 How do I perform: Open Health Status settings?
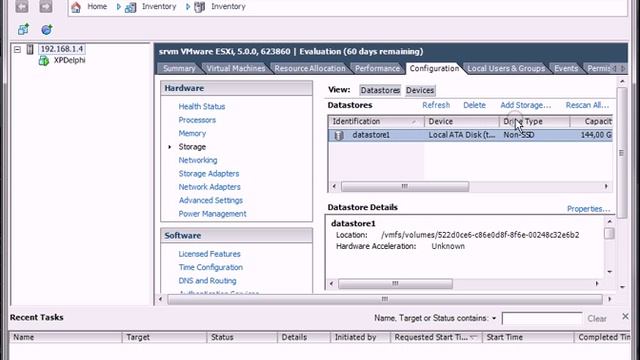coord(202,107)
